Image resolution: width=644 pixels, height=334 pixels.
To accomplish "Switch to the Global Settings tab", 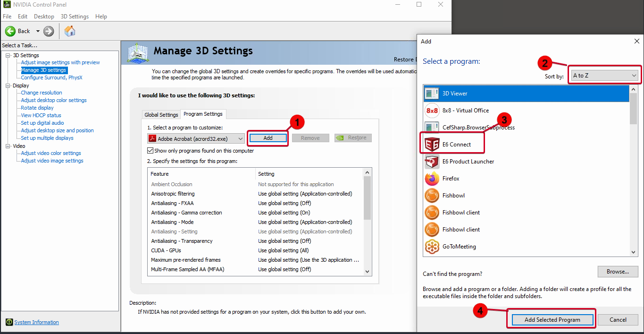I will point(161,115).
